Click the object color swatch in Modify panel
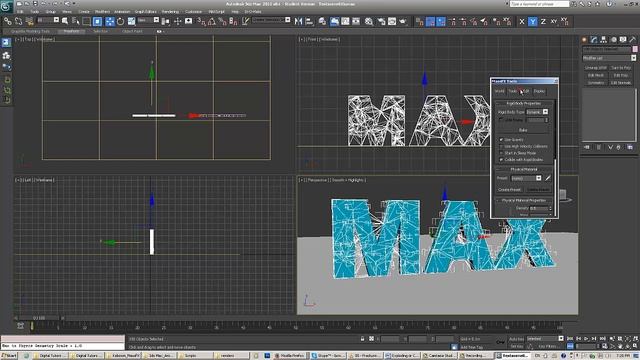The image size is (640, 360). pos(635,49)
